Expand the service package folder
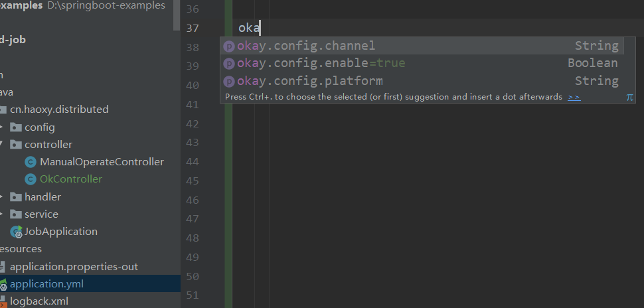Image resolution: width=644 pixels, height=308 pixels. [x=3, y=214]
